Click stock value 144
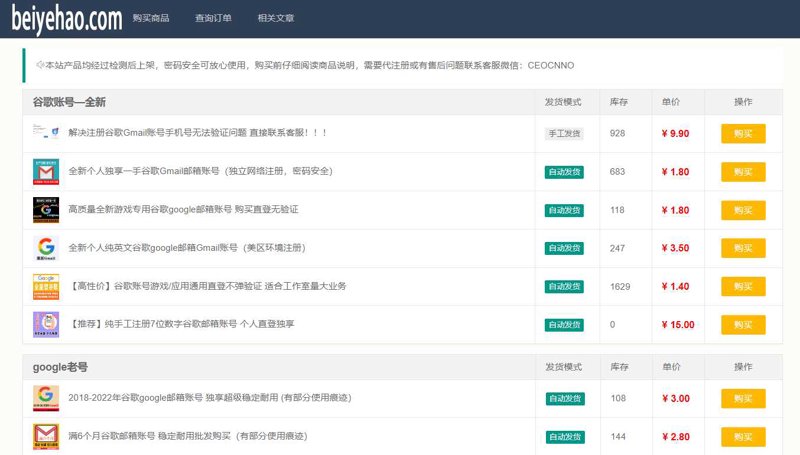800x455 pixels. 618,436
